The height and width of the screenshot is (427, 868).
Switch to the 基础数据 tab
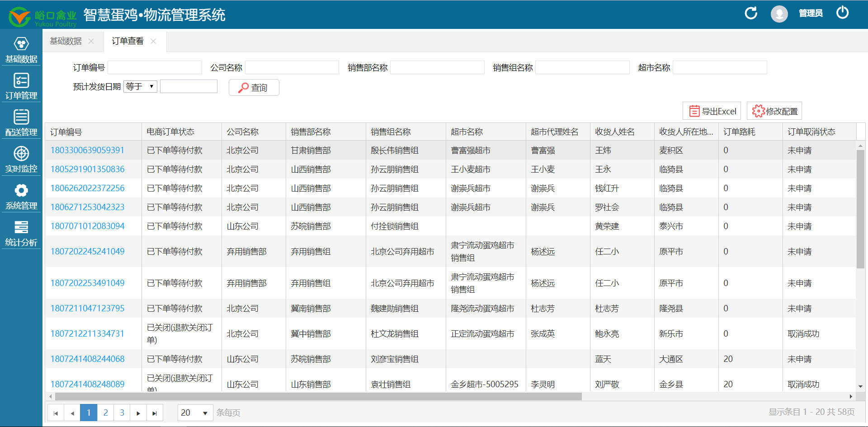coord(66,41)
